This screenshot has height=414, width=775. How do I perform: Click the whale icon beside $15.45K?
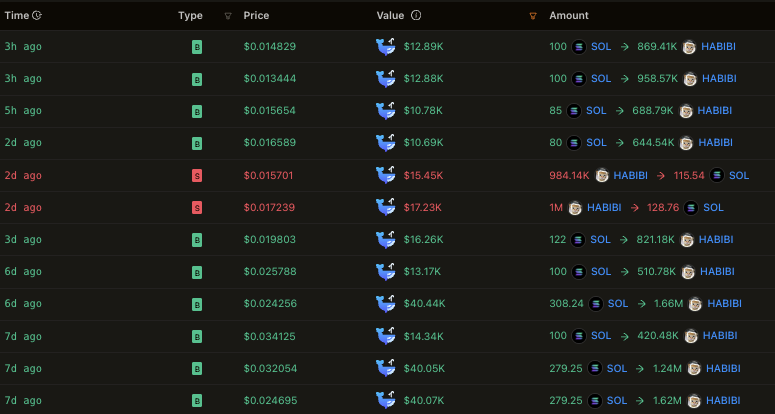[x=386, y=175]
